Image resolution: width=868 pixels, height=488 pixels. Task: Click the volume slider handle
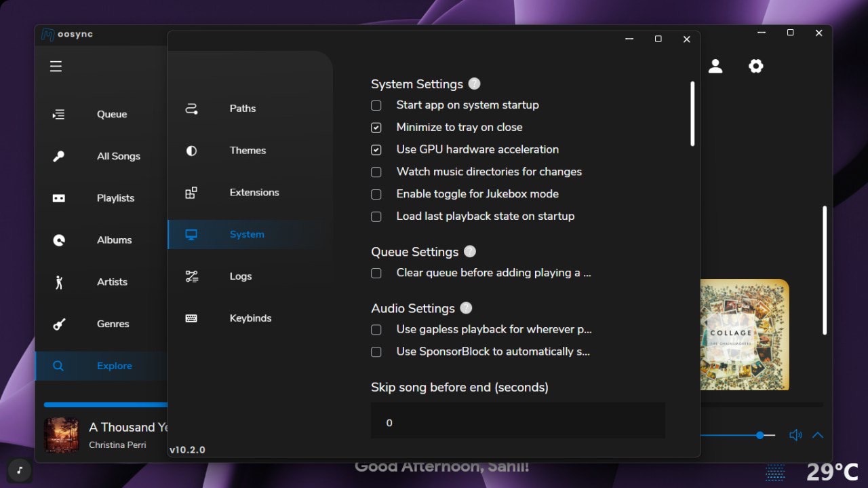pos(760,435)
